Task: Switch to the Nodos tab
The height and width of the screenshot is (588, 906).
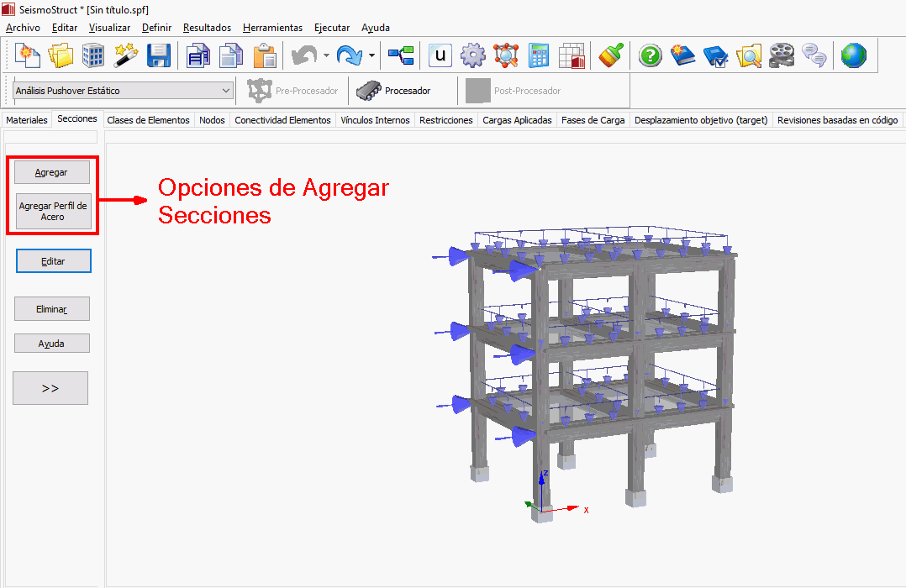Action: pos(212,120)
